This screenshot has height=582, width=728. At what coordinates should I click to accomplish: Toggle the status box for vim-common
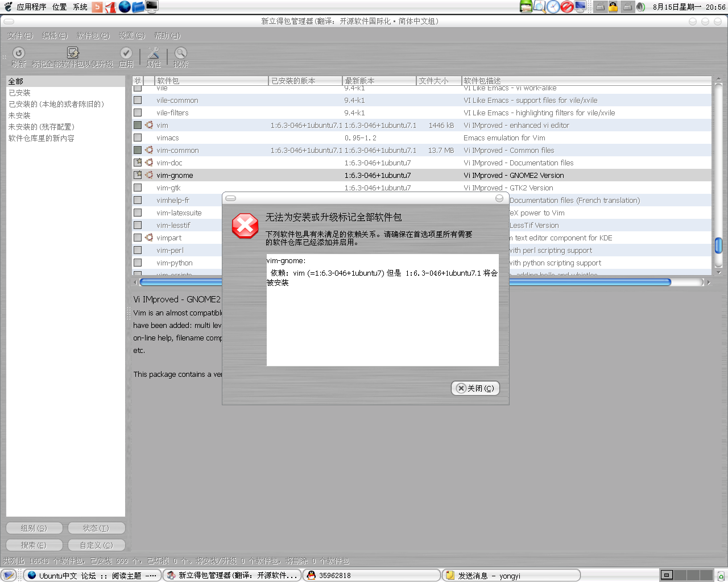pyautogui.click(x=138, y=150)
